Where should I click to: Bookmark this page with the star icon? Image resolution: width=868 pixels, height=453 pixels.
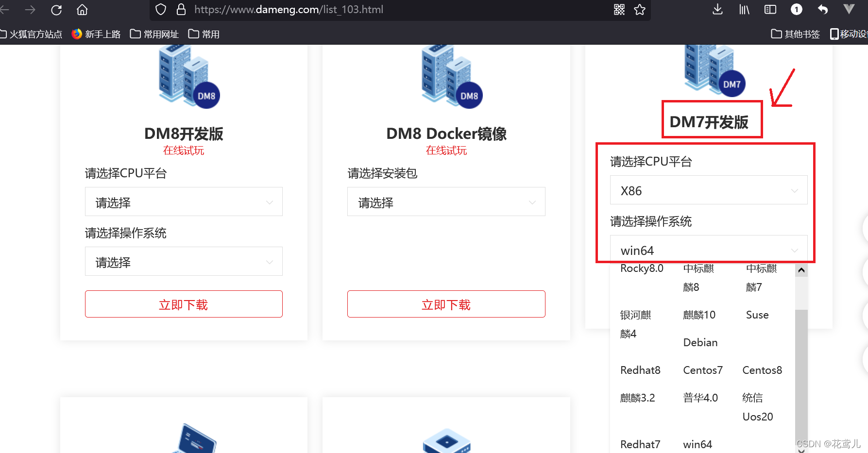pyautogui.click(x=640, y=10)
